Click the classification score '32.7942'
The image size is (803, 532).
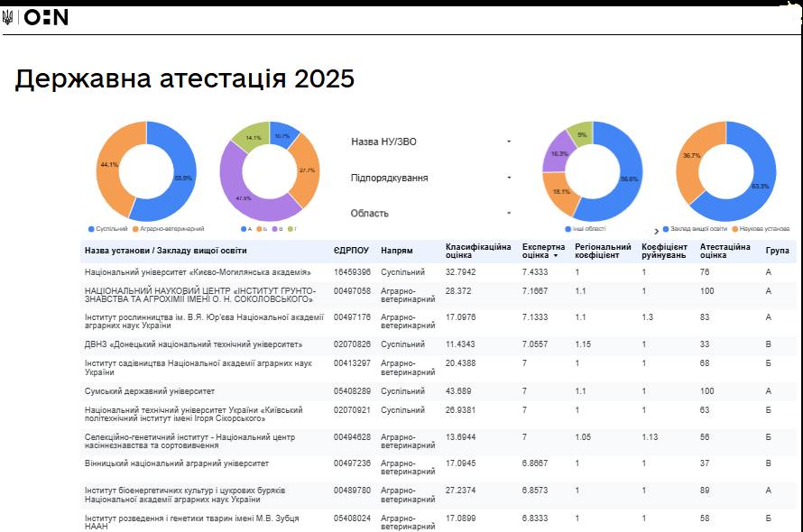click(x=460, y=272)
